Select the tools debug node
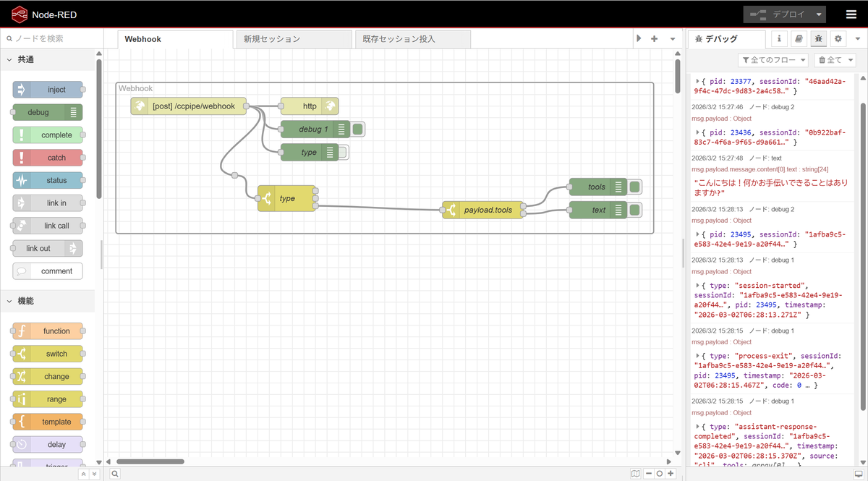The image size is (868, 481). point(598,187)
